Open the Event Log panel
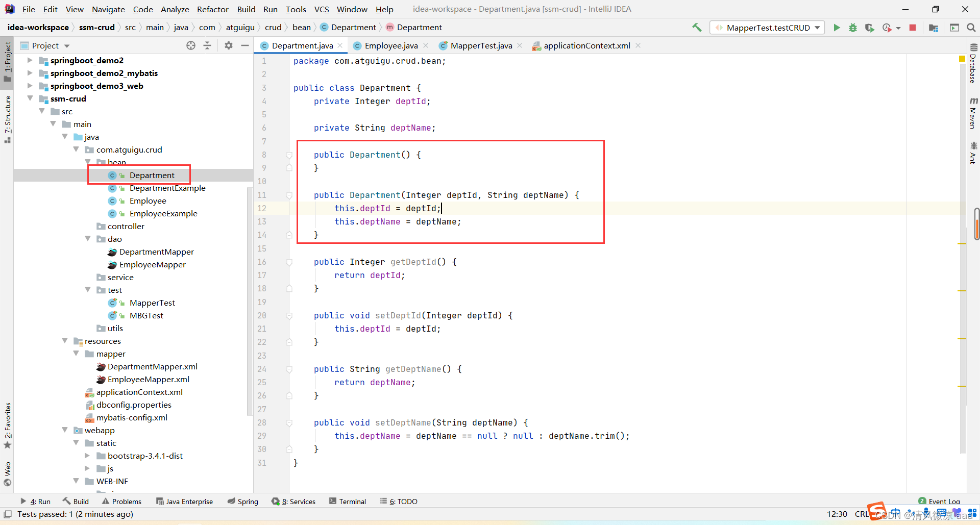The height and width of the screenshot is (525, 980). click(x=939, y=501)
